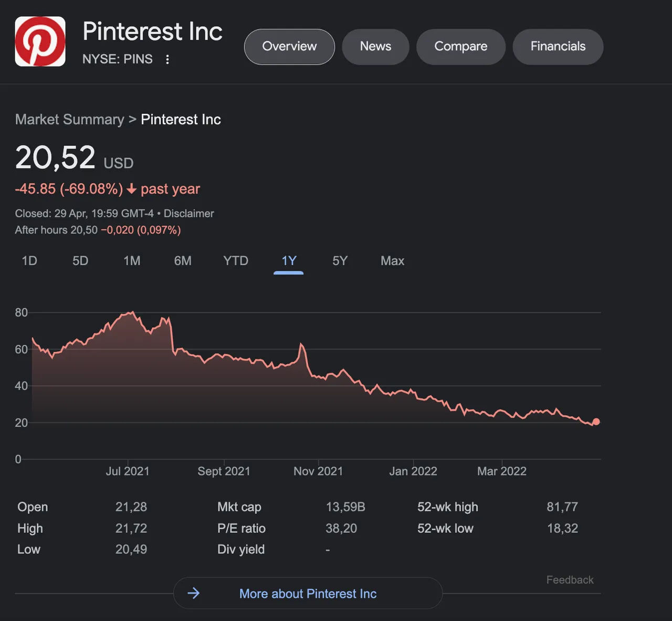Image resolution: width=672 pixels, height=621 pixels.
Task: Click the arrow icon in More about button
Action: tap(194, 593)
